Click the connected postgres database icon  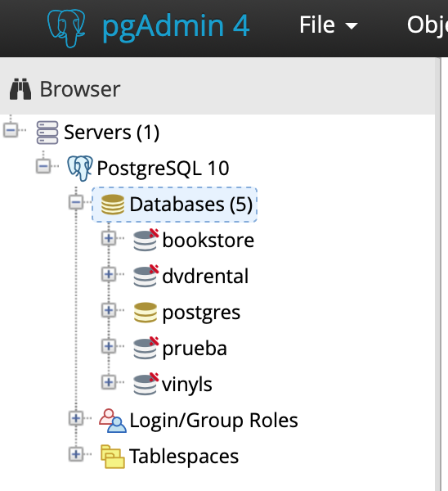point(146,313)
